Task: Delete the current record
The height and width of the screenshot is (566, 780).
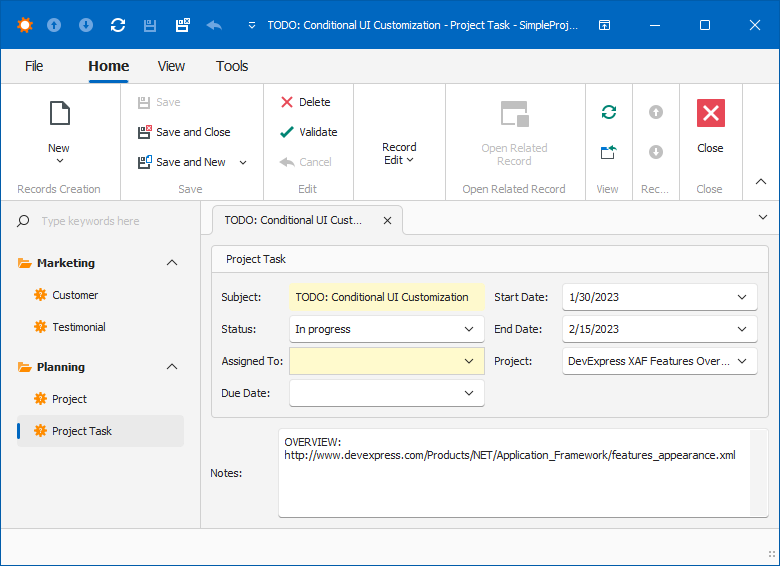Action: click(305, 102)
